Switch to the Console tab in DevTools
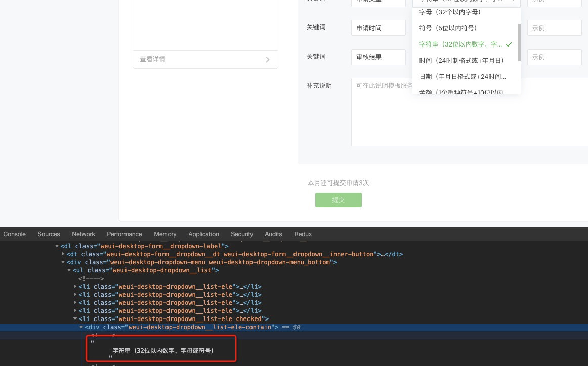588x366 pixels. [14, 234]
